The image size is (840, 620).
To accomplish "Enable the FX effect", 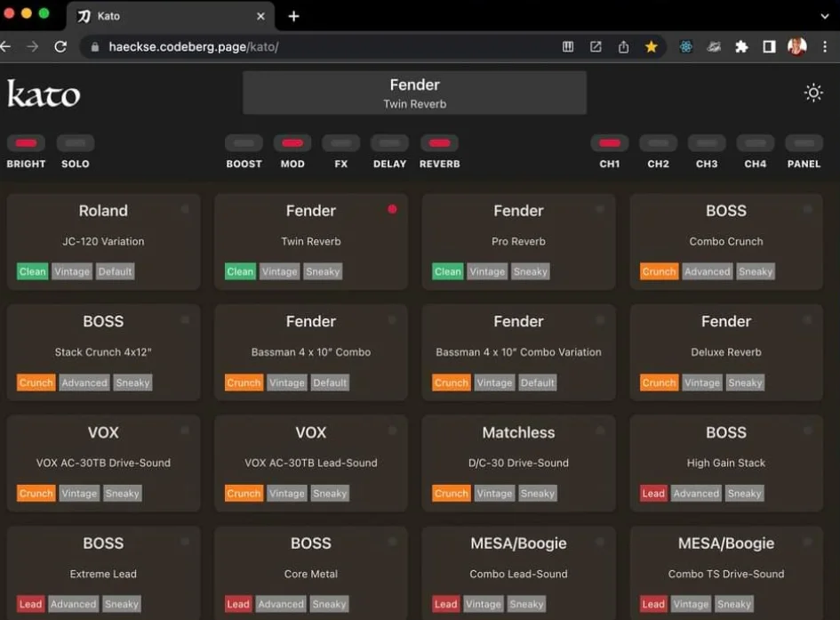I will pyautogui.click(x=340, y=143).
